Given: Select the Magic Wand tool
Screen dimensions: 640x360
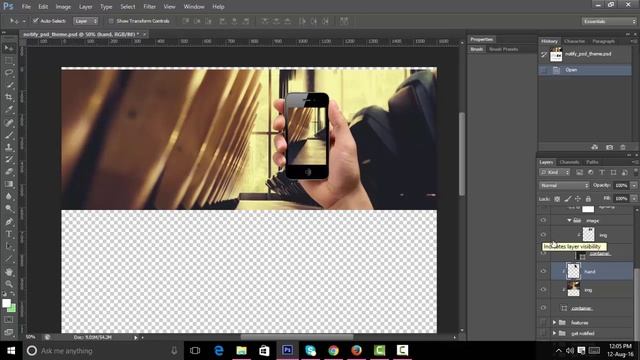Looking at the screenshot, I should point(9,85).
